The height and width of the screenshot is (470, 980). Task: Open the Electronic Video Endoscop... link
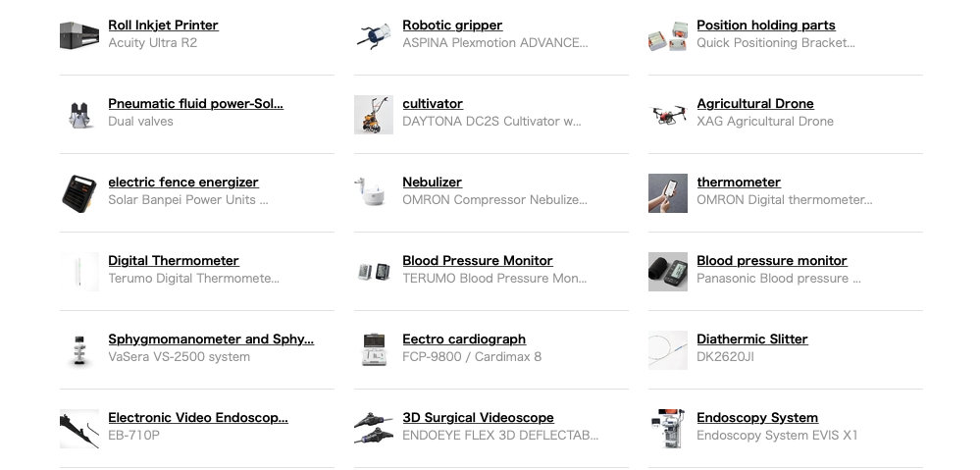[x=198, y=417]
